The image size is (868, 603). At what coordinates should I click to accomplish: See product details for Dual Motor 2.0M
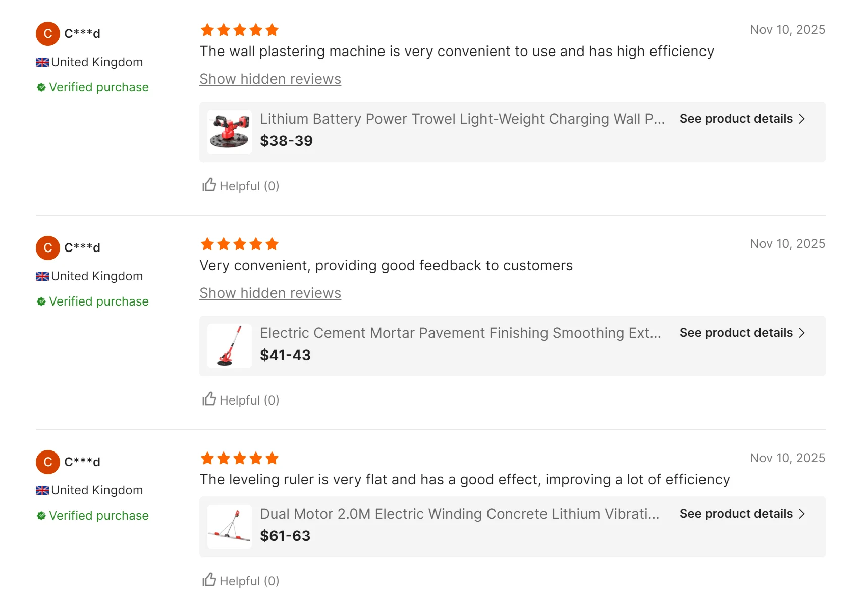click(742, 514)
